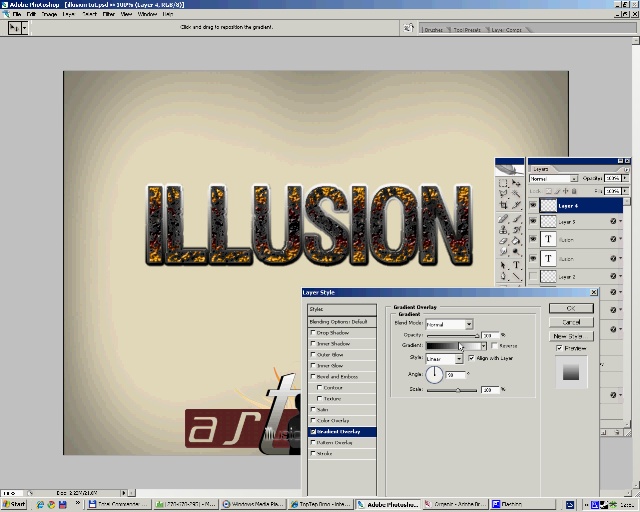
Task: Select the Clone Stamp tool
Action: point(503,230)
